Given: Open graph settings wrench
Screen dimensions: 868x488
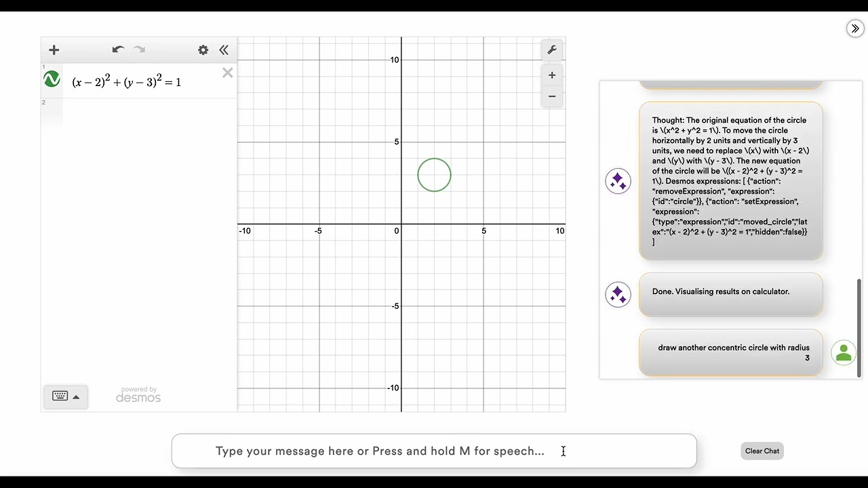Looking at the screenshot, I should point(552,49).
